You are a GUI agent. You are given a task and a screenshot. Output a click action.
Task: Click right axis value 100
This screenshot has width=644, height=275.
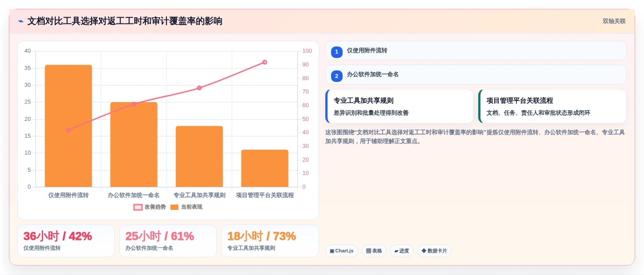point(307,51)
